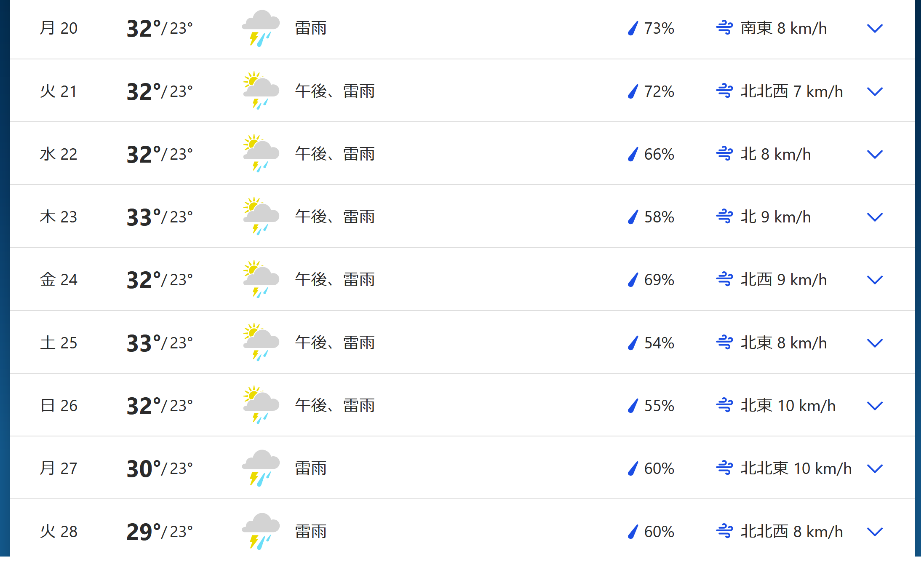
Task: Click 北北西 7 km/h wind text
Action: pyautogui.click(x=792, y=91)
